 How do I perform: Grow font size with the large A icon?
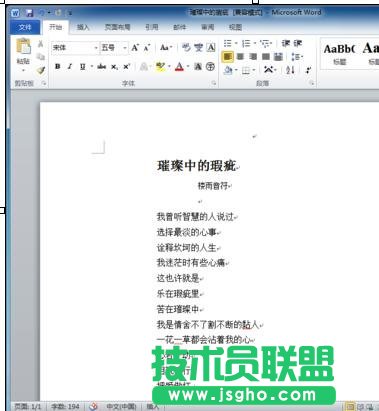(x=135, y=48)
